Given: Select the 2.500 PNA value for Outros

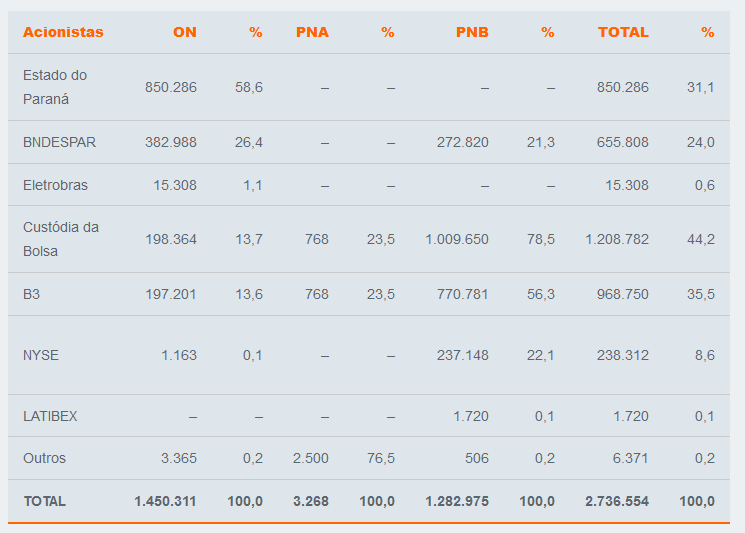Looking at the screenshot, I should (310, 458).
